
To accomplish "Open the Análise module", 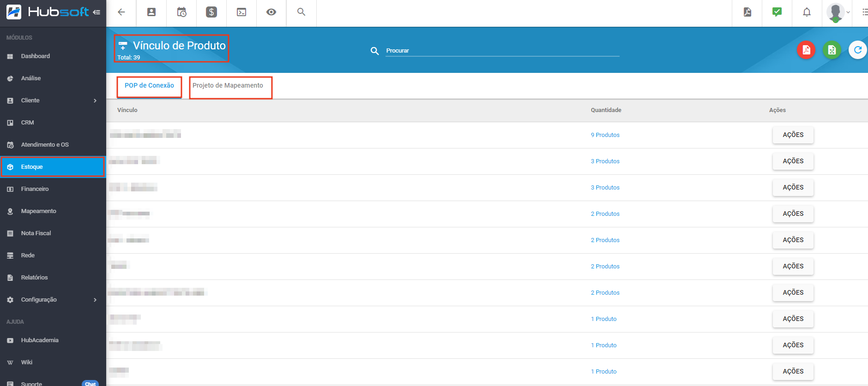I will tap(53, 78).
